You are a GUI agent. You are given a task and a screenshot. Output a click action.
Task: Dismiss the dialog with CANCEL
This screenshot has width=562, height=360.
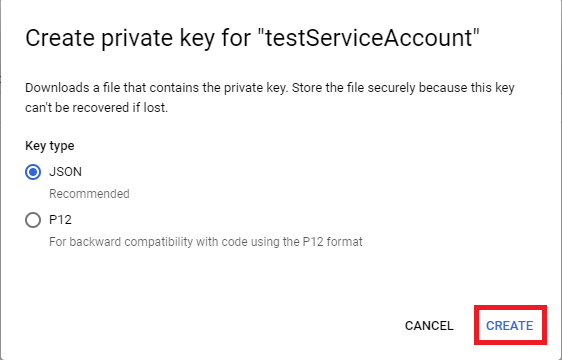[x=429, y=326]
